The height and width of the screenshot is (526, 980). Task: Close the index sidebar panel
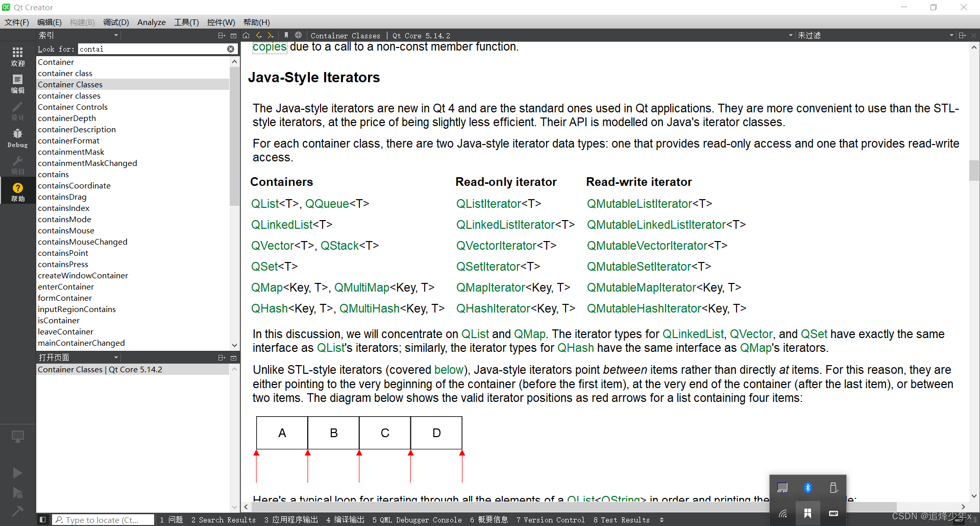tap(234, 35)
